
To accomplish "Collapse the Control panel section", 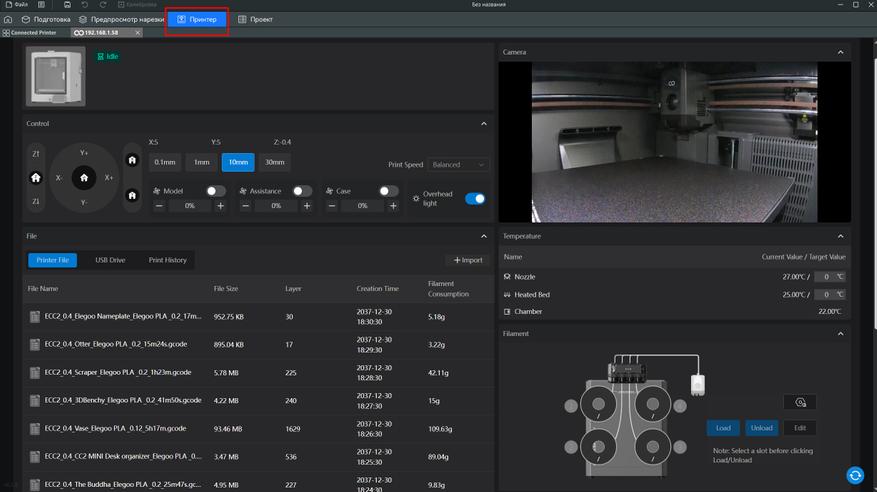I will [484, 124].
